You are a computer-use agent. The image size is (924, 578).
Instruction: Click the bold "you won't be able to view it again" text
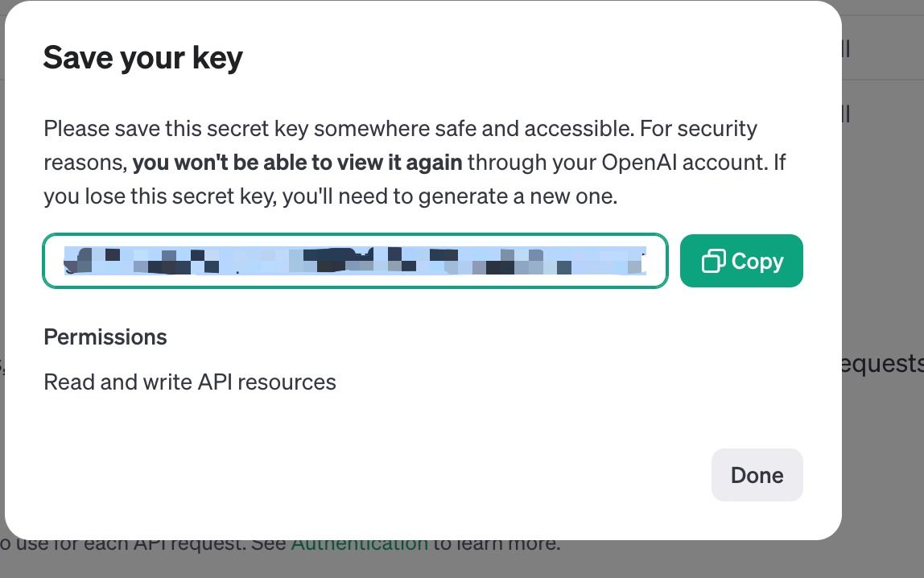pyautogui.click(x=297, y=163)
